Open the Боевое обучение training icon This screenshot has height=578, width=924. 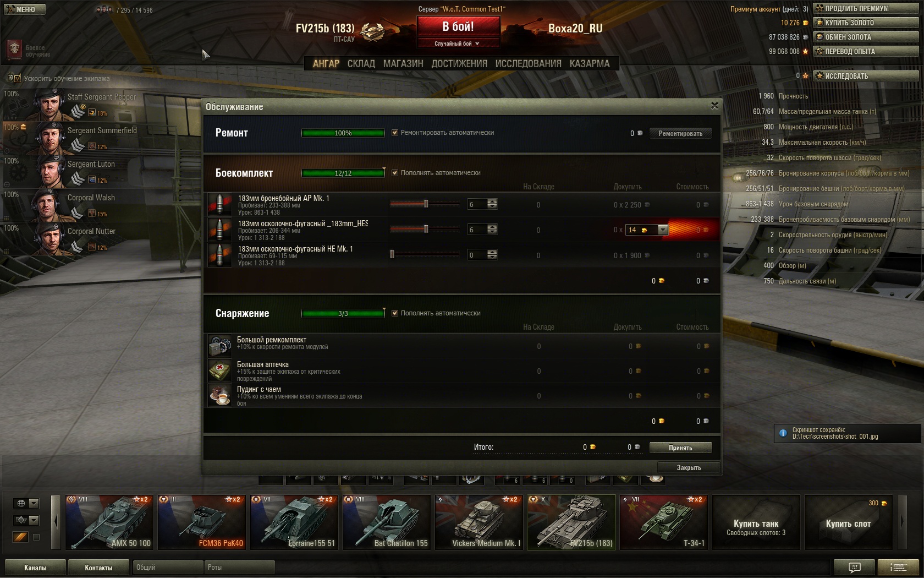coord(14,49)
